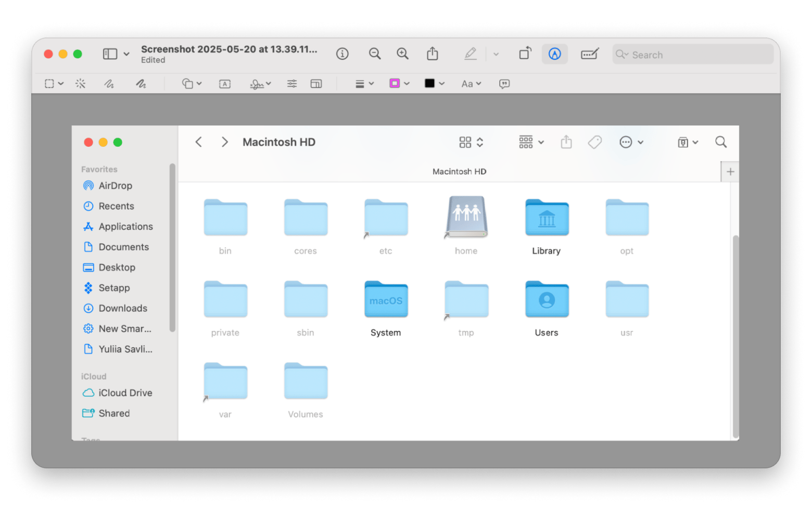The image size is (812, 510).
Task: Select the Instant Alpha wand tool
Action: coord(80,84)
